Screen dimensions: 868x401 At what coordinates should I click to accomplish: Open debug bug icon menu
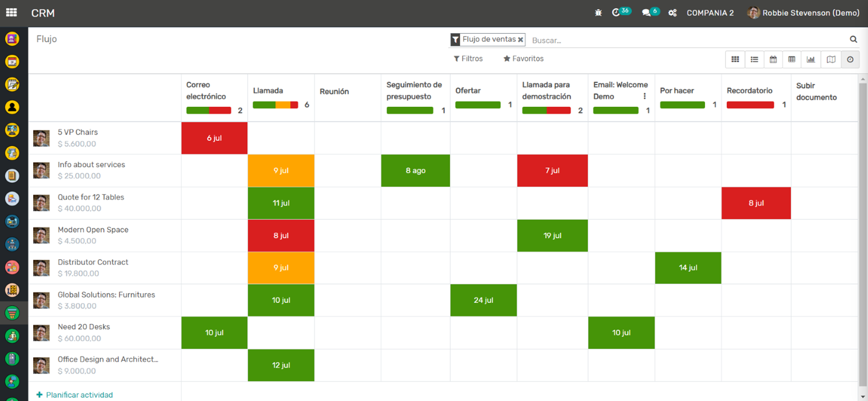click(x=598, y=13)
